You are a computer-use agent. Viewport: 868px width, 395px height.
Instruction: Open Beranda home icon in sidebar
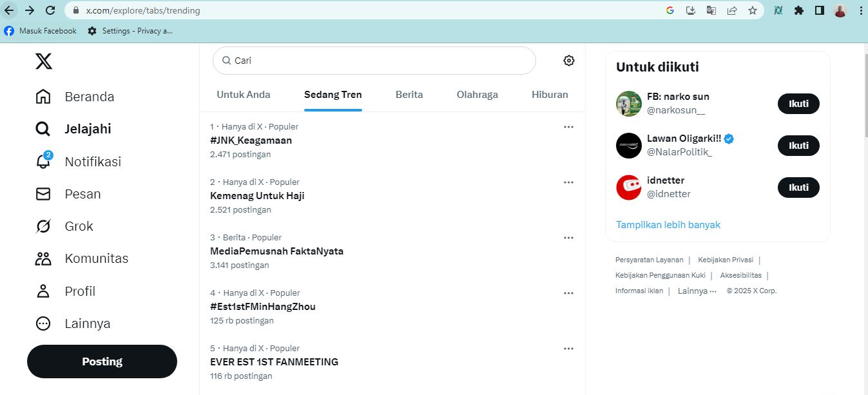click(x=43, y=97)
